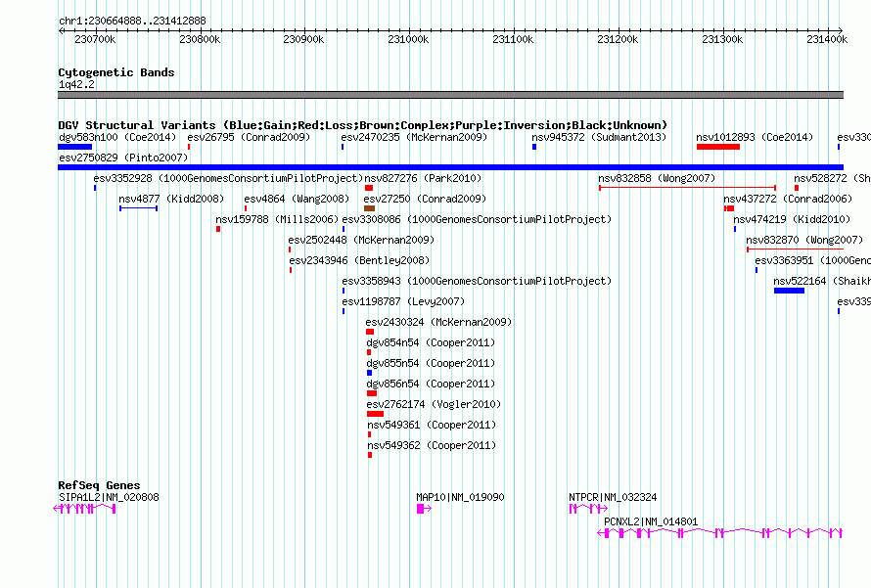
Task: Click the NTPCR gene exon glyph
Action: click(x=588, y=509)
